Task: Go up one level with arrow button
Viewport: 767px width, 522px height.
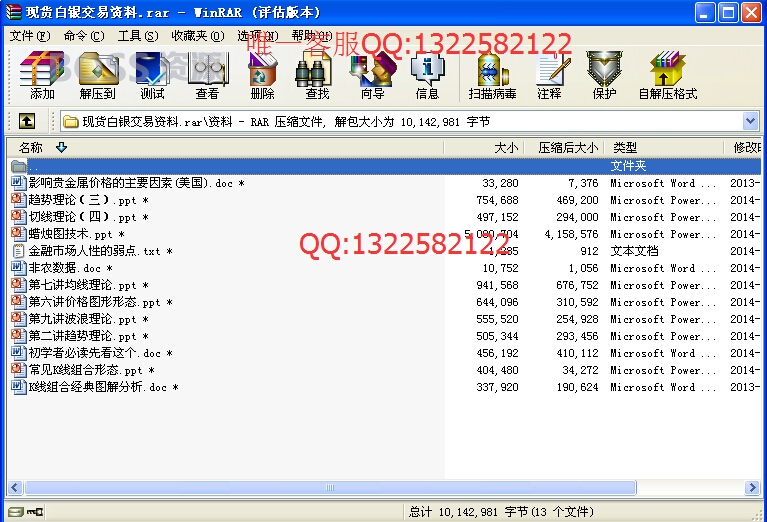Action: pos(27,121)
